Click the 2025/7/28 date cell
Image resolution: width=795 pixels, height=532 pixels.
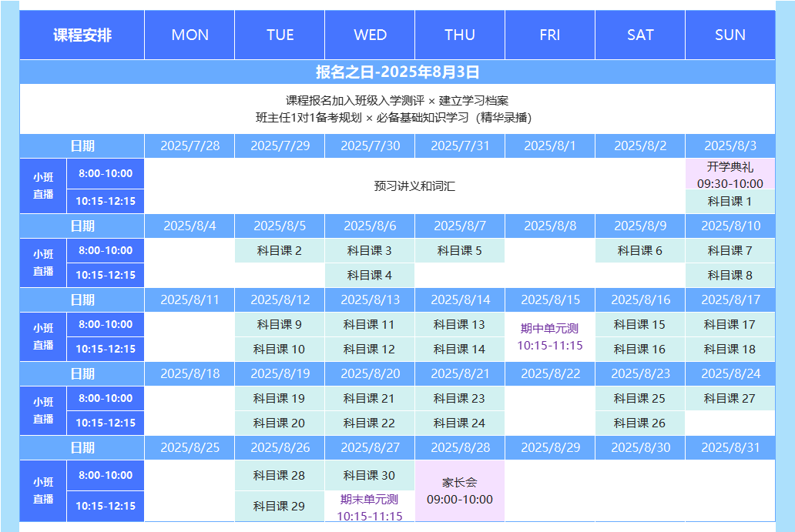click(x=190, y=146)
